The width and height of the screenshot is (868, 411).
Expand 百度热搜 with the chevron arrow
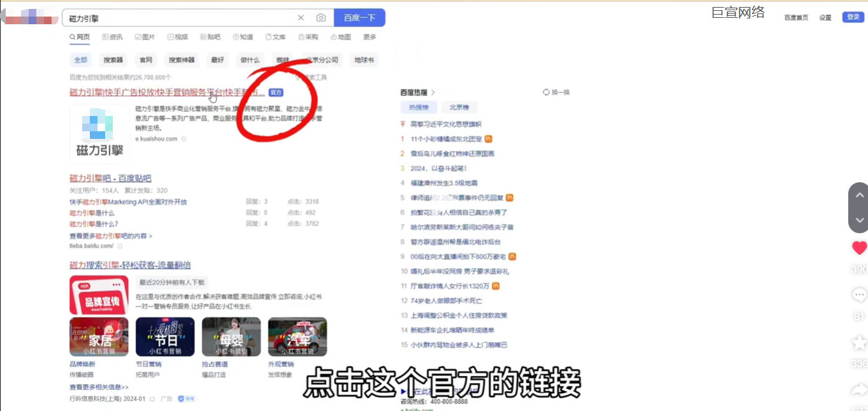coord(433,92)
